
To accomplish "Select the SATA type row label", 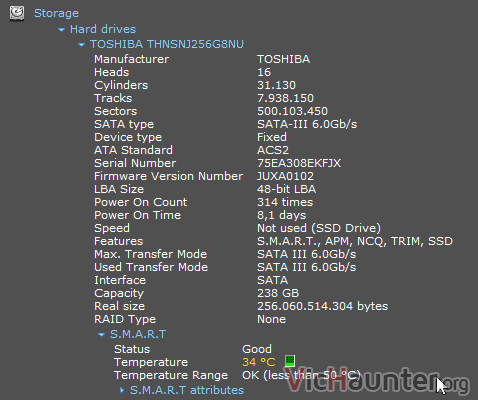I will [x=124, y=124].
